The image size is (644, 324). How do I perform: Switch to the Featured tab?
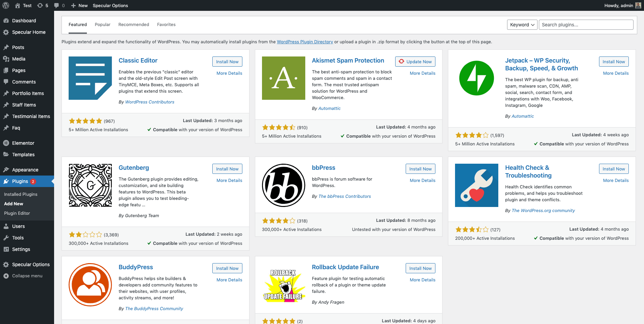point(78,25)
